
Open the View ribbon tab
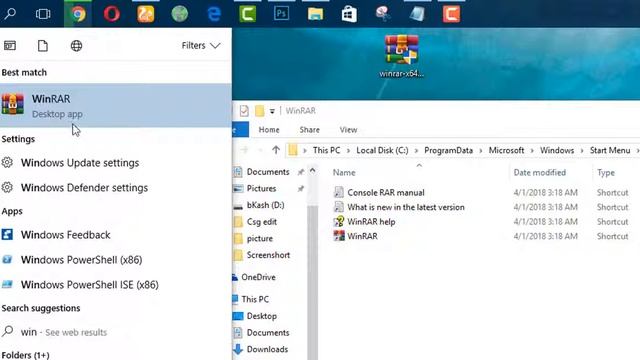(348, 130)
